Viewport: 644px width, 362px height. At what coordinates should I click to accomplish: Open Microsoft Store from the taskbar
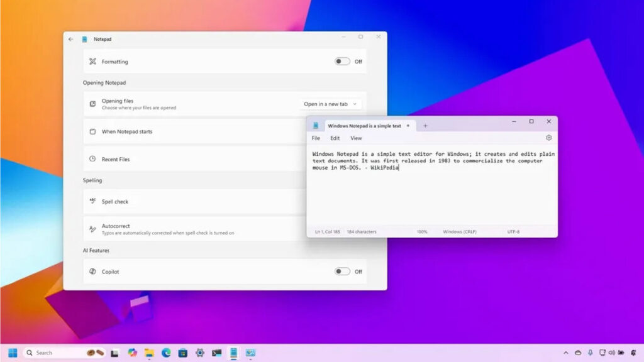(183, 353)
